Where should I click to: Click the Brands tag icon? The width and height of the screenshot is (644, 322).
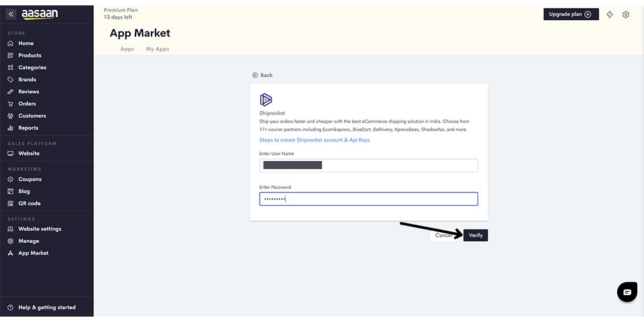pos(11,80)
